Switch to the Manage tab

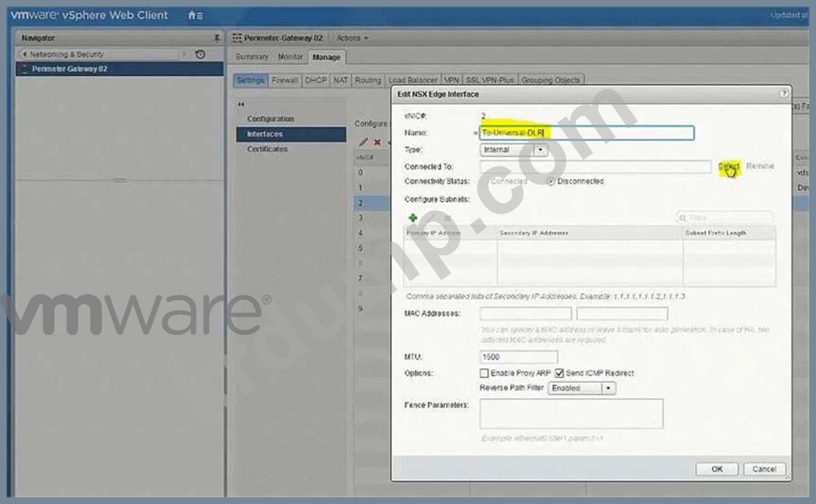tap(326, 57)
